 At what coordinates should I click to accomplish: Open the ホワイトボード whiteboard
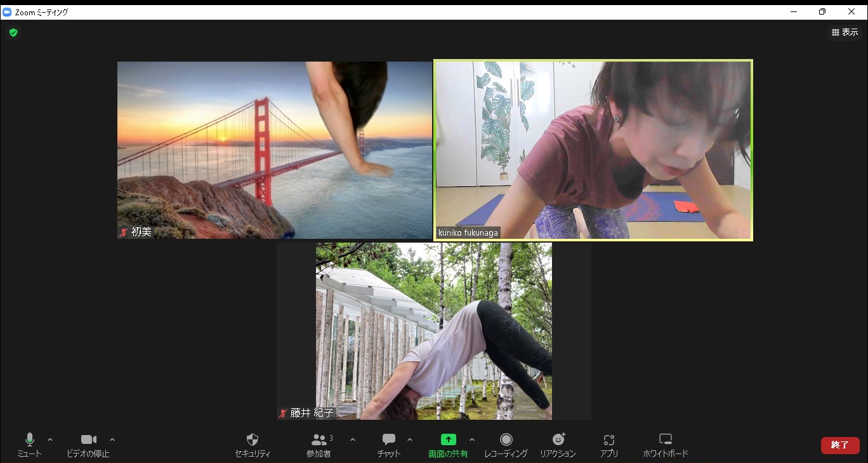coord(665,445)
